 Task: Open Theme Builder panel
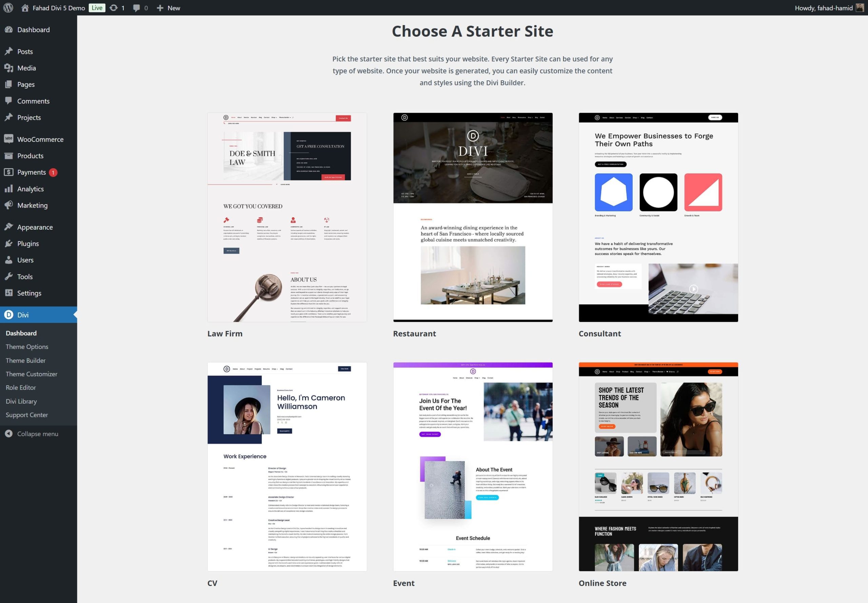point(25,360)
